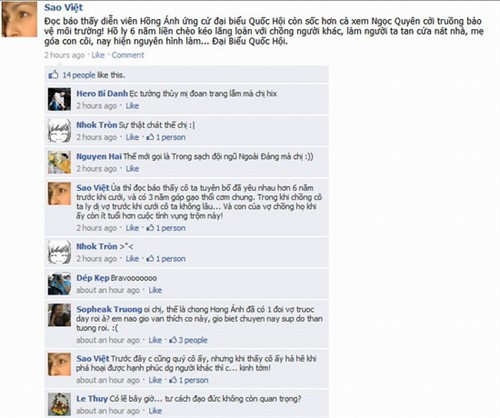Click Dép Kẹp's avatar image
This screenshot has height=418, width=500.
(59, 284)
